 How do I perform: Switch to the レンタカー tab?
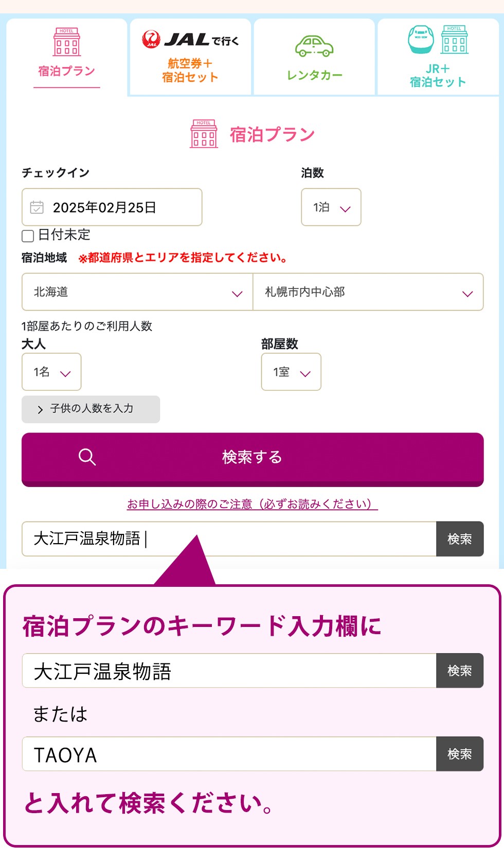point(314,57)
